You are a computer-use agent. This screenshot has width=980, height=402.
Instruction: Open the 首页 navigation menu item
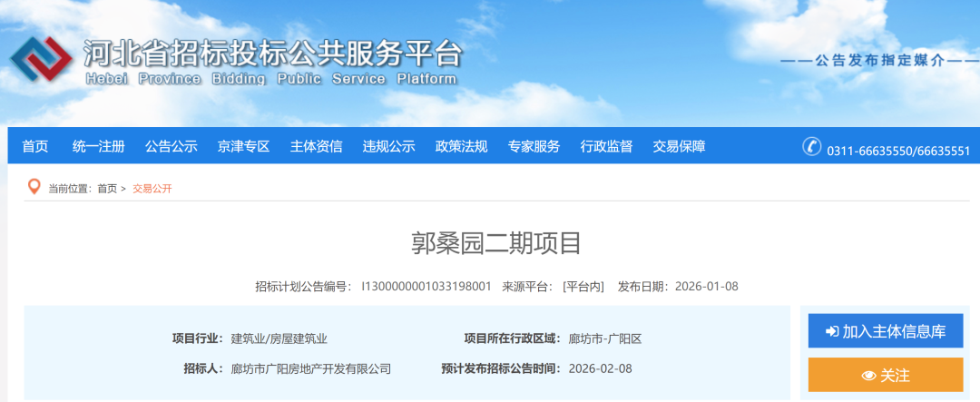[35, 146]
